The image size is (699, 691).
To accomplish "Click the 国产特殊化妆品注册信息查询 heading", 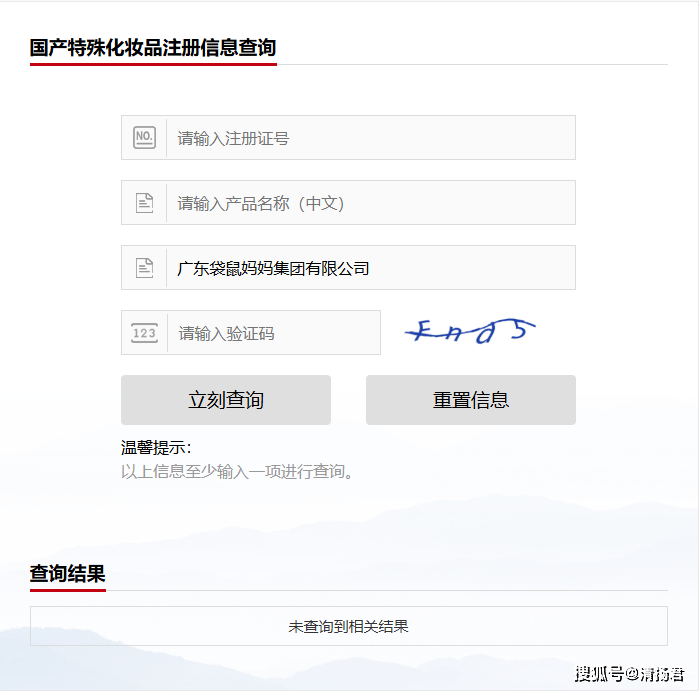I will (153, 47).
